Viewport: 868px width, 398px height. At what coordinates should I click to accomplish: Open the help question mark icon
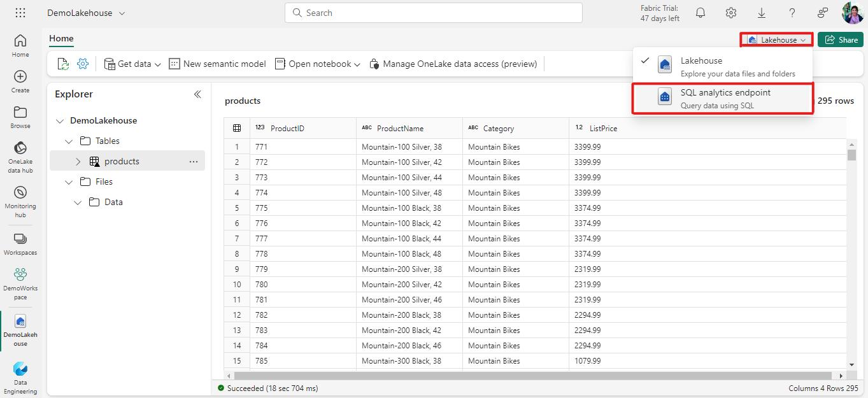[792, 13]
